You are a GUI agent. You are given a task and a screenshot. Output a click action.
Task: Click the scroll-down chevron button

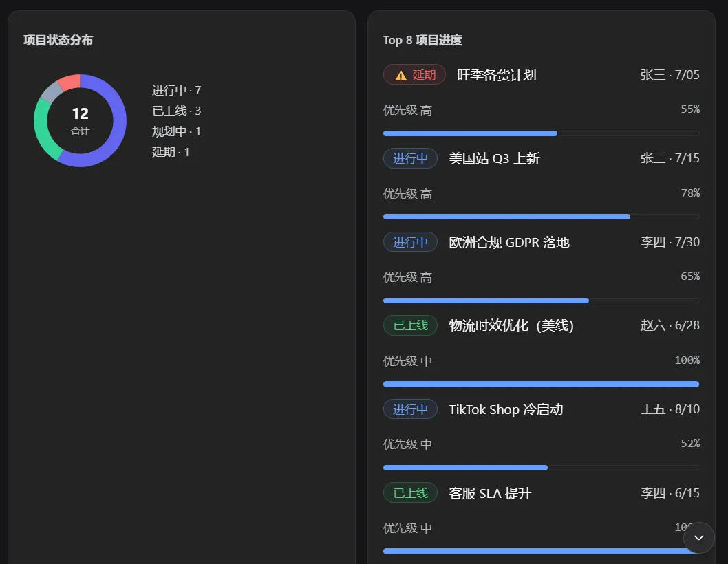tap(698, 538)
